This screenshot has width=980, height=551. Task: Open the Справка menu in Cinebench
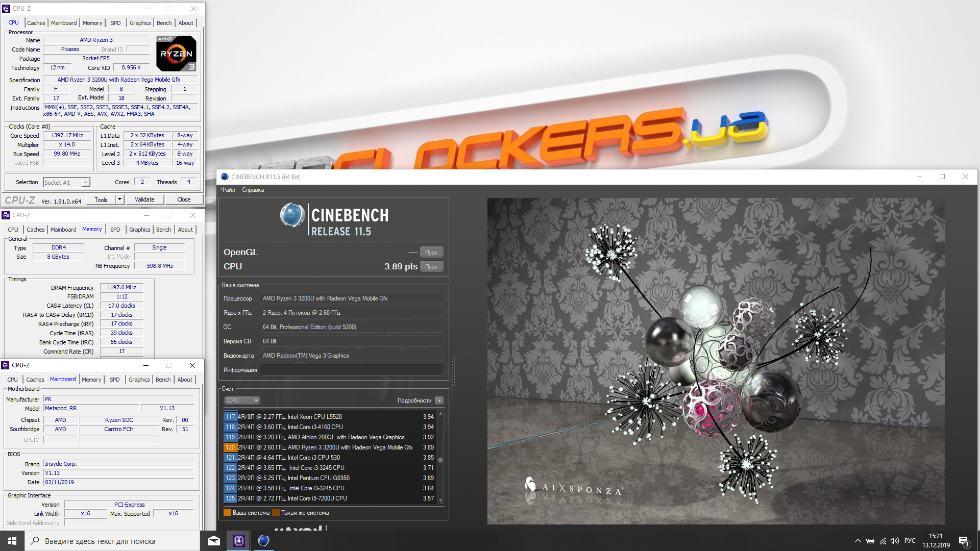click(253, 190)
